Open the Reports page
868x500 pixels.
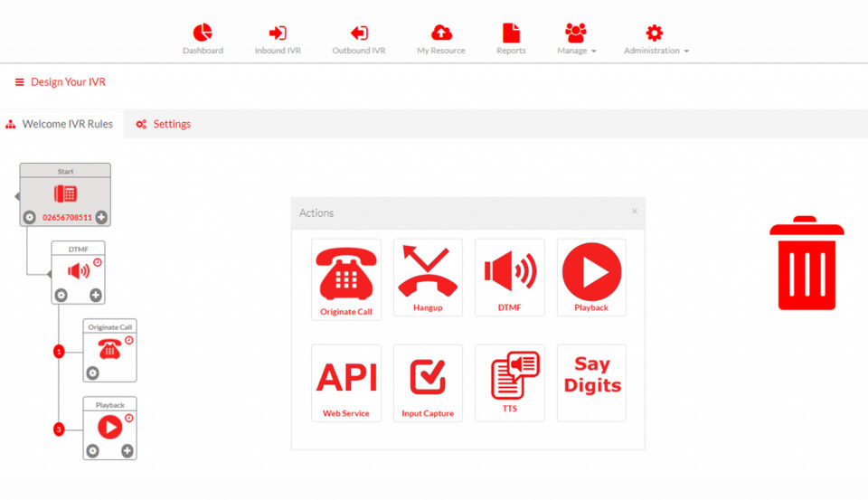coord(511,39)
